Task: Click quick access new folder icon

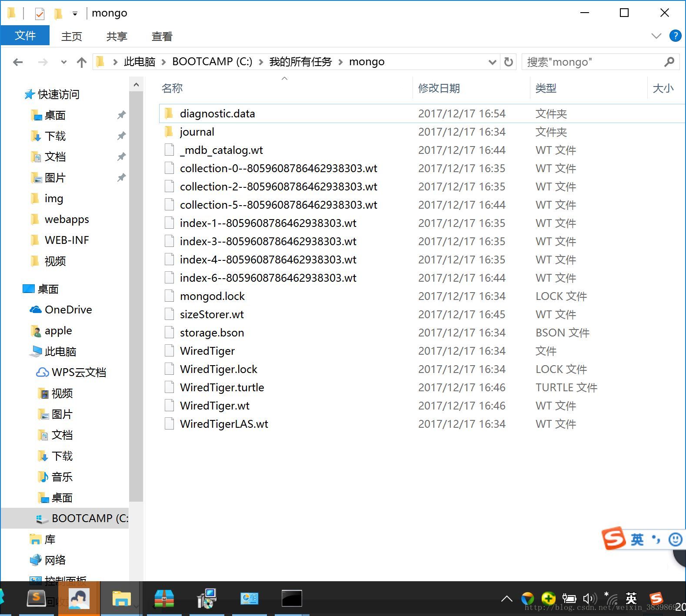Action: pos(57,14)
